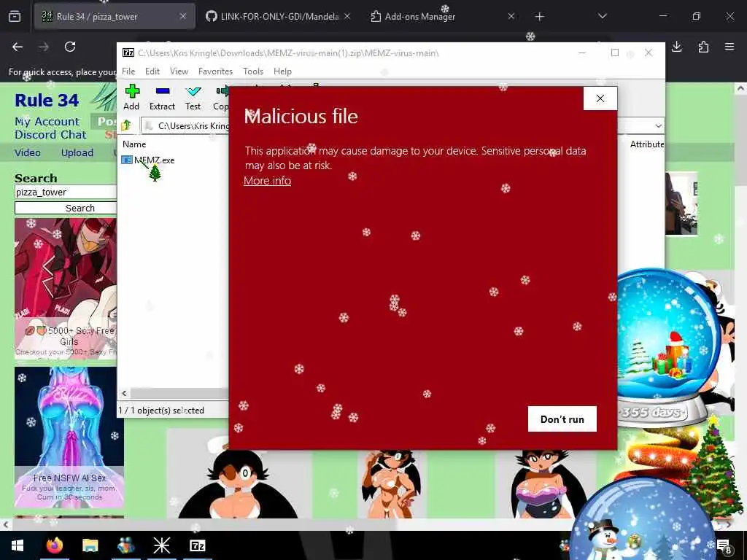The image size is (747, 560).
Task: Open Firefox from the taskbar
Action: [x=54, y=545]
